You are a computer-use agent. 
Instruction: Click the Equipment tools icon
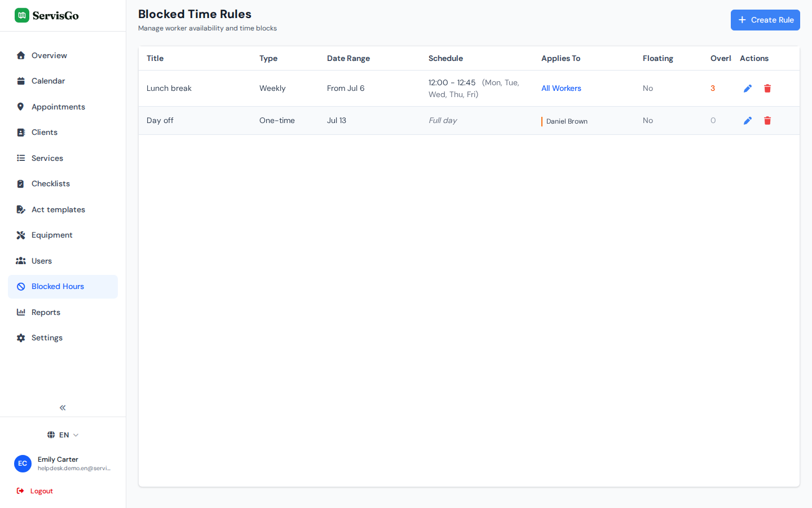21,235
